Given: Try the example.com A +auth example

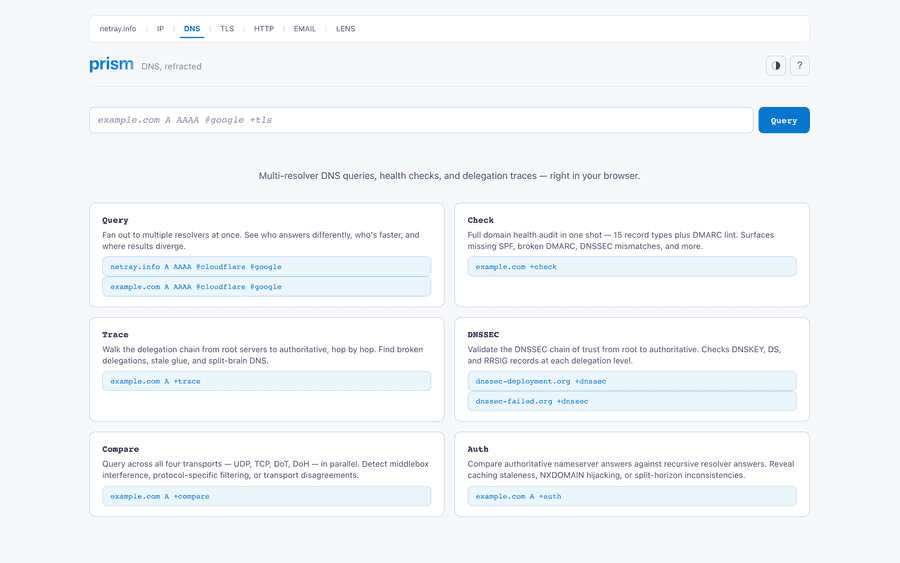Looking at the screenshot, I should point(631,496).
